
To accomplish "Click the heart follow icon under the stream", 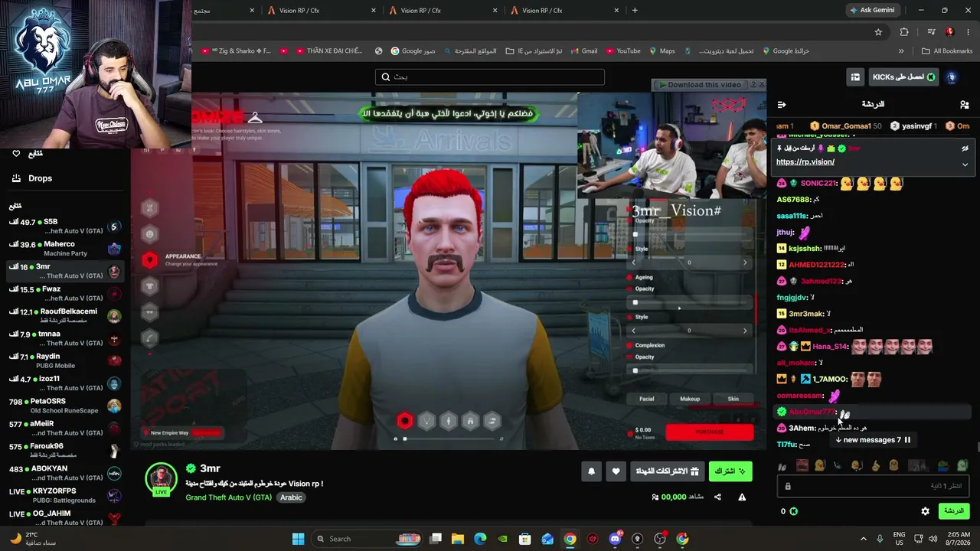I will pos(616,471).
